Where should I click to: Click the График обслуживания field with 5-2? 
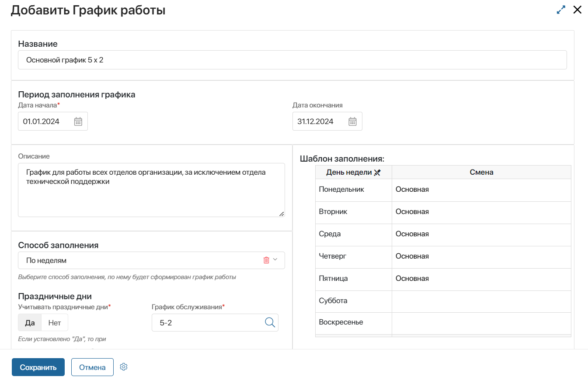click(x=215, y=323)
